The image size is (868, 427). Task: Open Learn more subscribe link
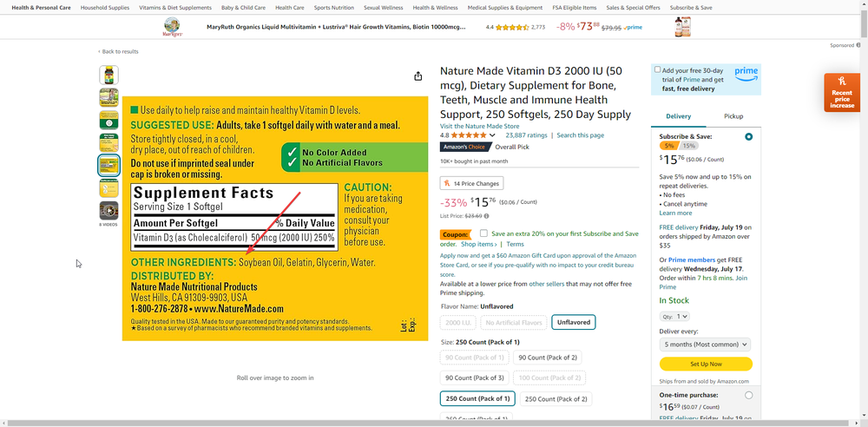[675, 213]
